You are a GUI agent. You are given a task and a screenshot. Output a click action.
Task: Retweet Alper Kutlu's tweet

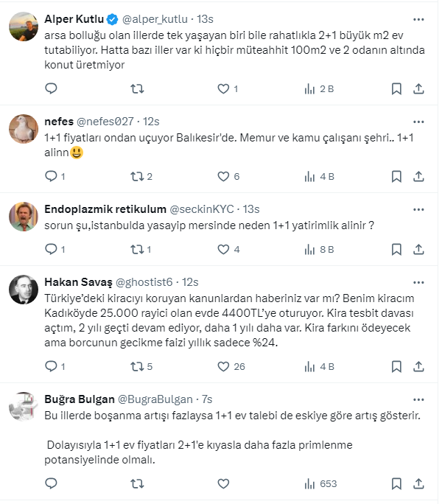(137, 89)
